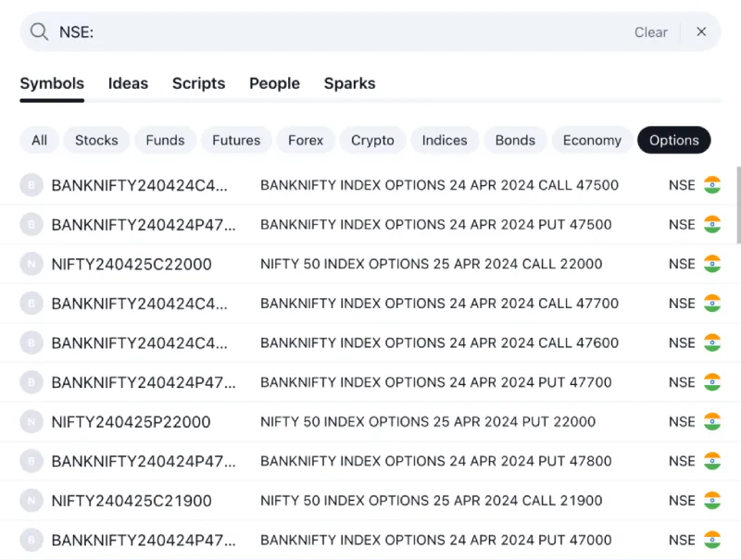Screen dimensions: 741x560
Task: Switch to the People tab
Action: (x=274, y=83)
